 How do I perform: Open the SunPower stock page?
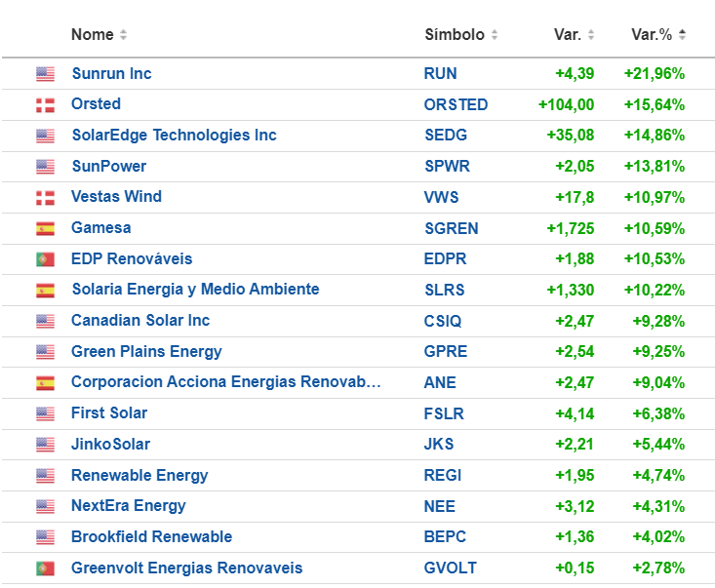point(109,166)
